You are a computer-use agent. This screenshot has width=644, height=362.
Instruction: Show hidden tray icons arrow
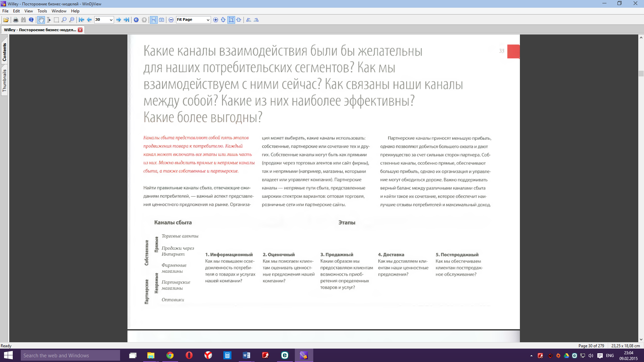(531, 356)
